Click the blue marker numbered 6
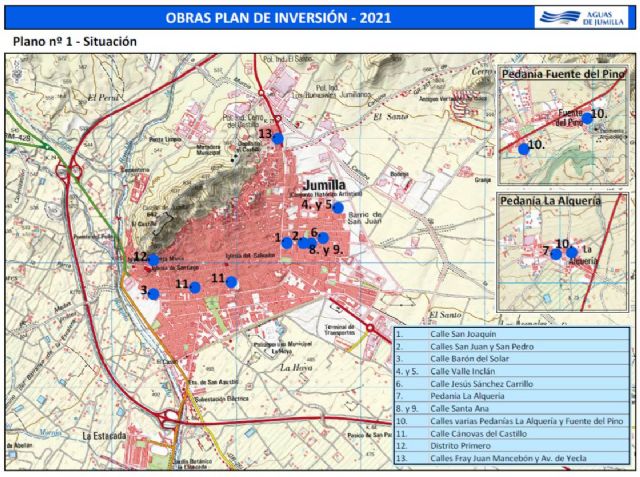 323,238
